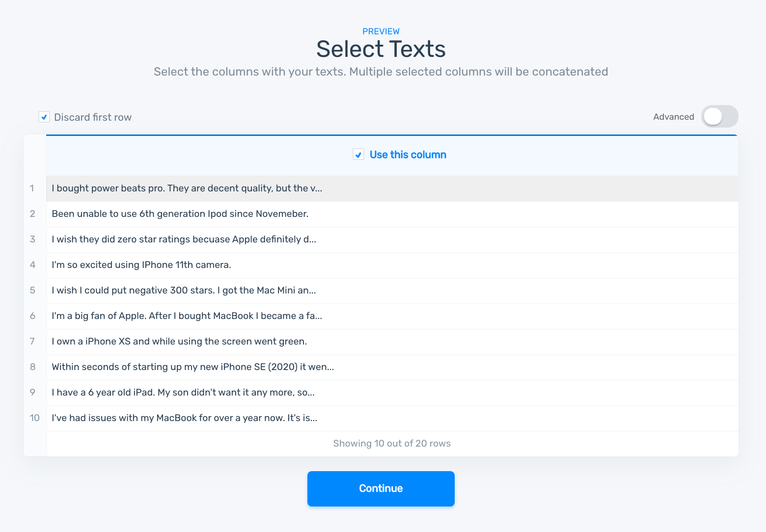Screen dimensions: 766x532
Task: Toggle the Advanced switch
Action: [719, 117]
